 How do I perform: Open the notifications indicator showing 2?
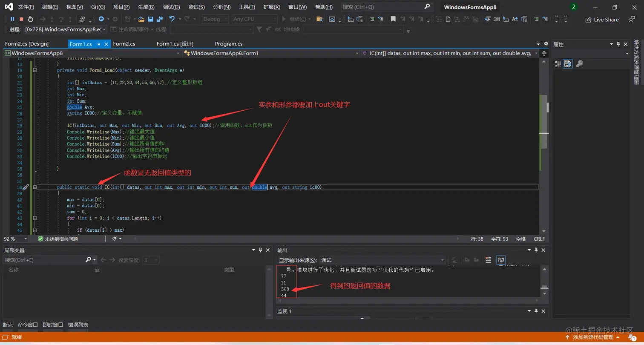(x=574, y=7)
